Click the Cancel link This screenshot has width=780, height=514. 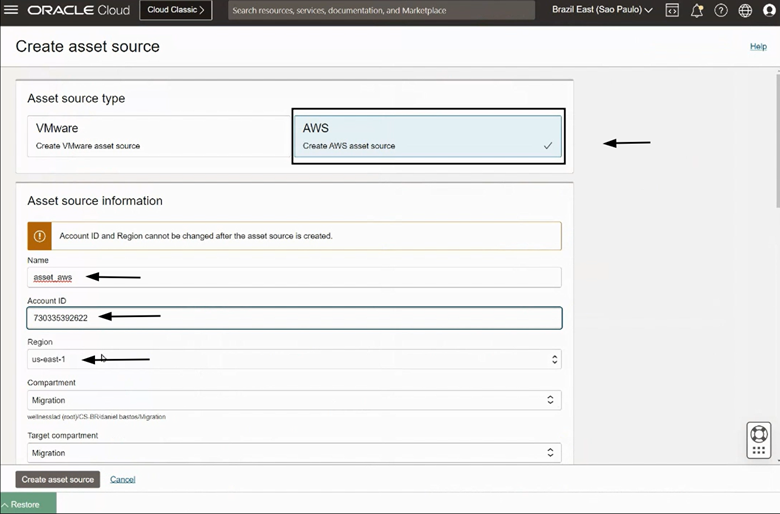[123, 479]
